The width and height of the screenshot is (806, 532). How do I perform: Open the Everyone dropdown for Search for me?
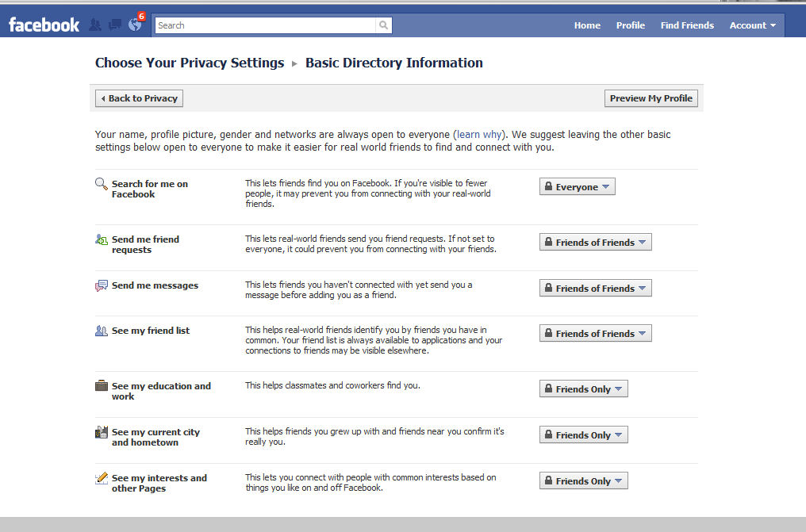(578, 186)
